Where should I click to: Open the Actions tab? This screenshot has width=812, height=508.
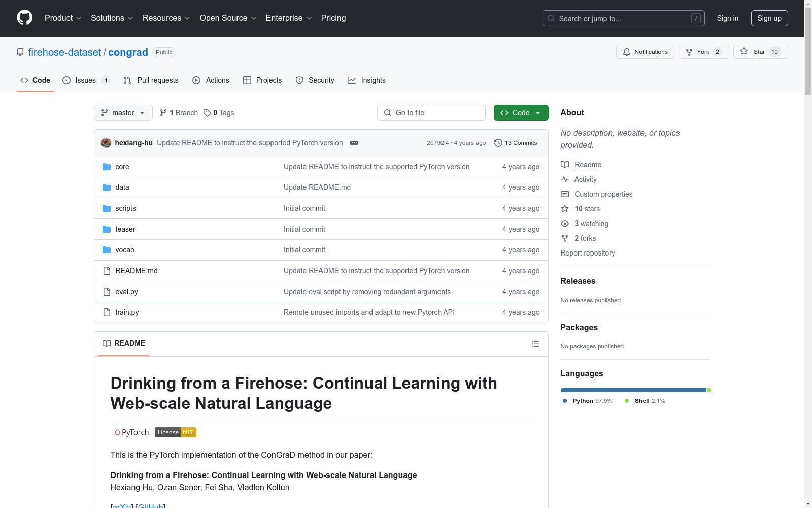point(211,80)
